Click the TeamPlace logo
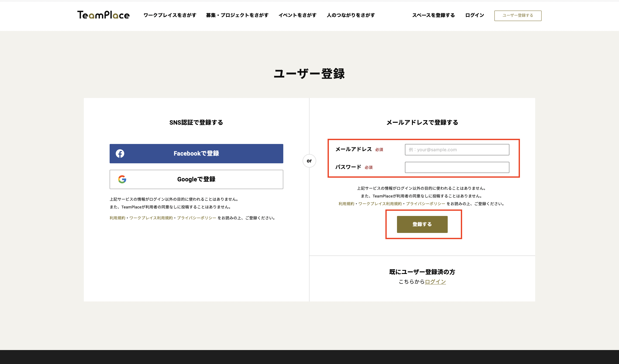The image size is (619, 364). 103,15
